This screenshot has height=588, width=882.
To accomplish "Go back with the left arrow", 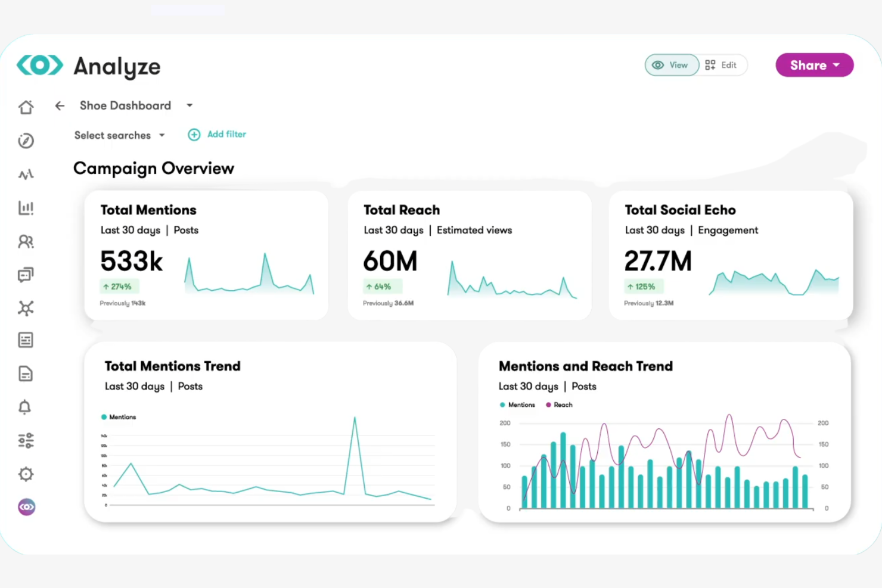I will (60, 105).
